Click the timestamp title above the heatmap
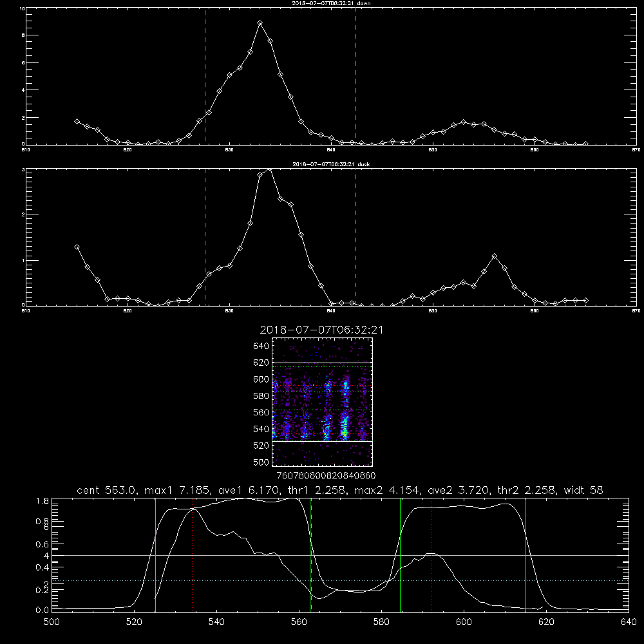The image size is (644, 644). (321, 330)
